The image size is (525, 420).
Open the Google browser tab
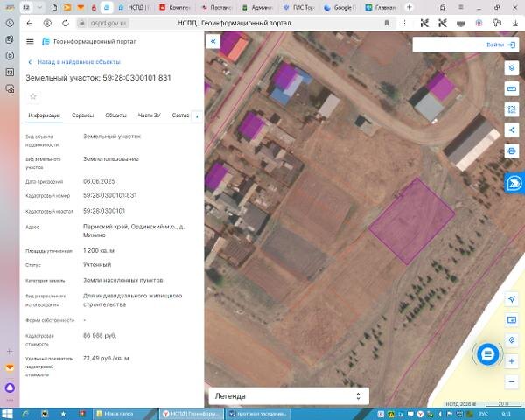point(339,7)
